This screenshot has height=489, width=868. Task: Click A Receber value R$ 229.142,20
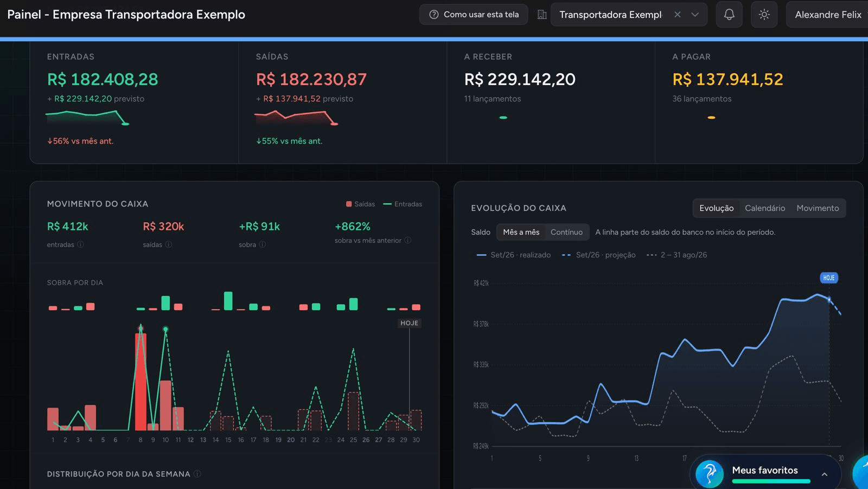(x=520, y=80)
